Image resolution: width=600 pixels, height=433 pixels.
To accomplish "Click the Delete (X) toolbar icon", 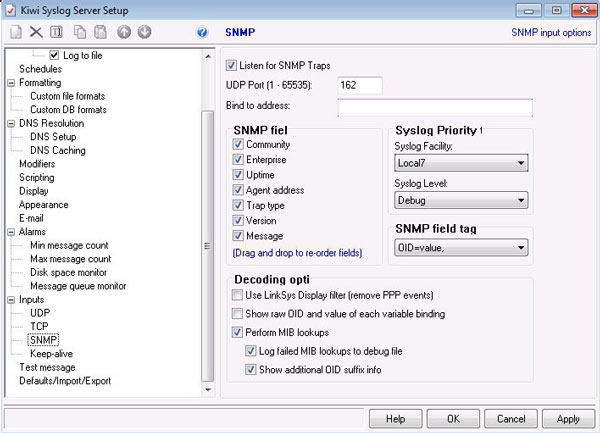I will coord(35,32).
